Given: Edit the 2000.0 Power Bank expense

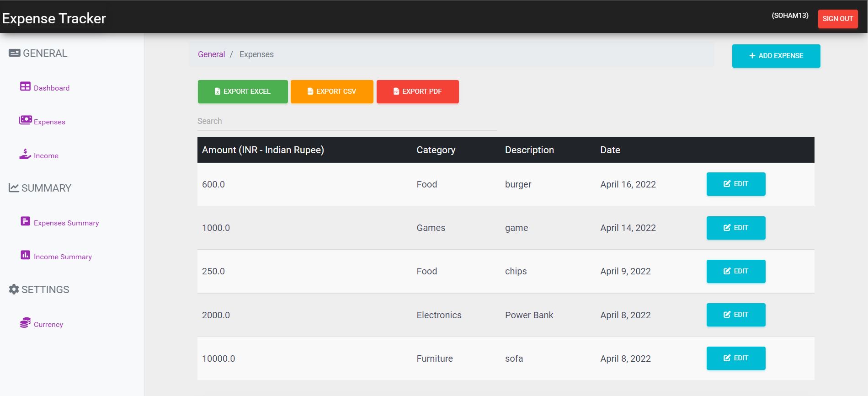Looking at the screenshot, I should tap(736, 315).
